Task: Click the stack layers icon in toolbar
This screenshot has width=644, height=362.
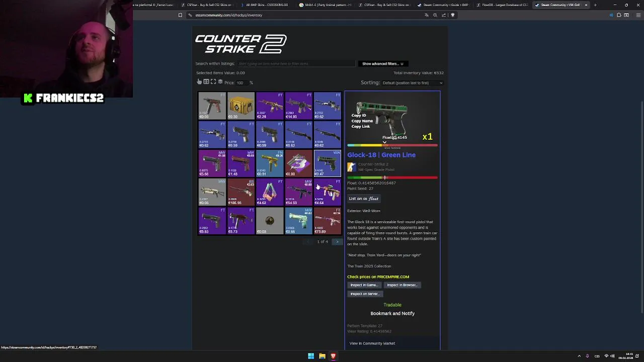Action: point(220,82)
